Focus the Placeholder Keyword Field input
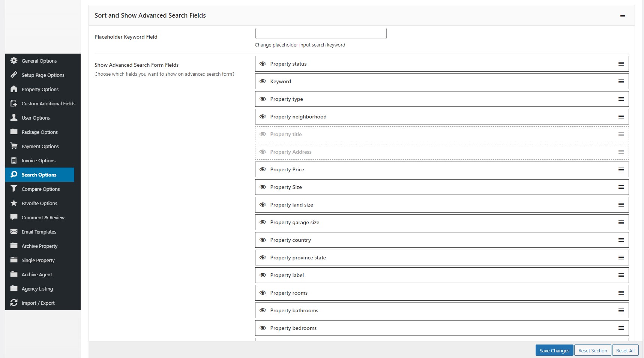 pyautogui.click(x=321, y=33)
